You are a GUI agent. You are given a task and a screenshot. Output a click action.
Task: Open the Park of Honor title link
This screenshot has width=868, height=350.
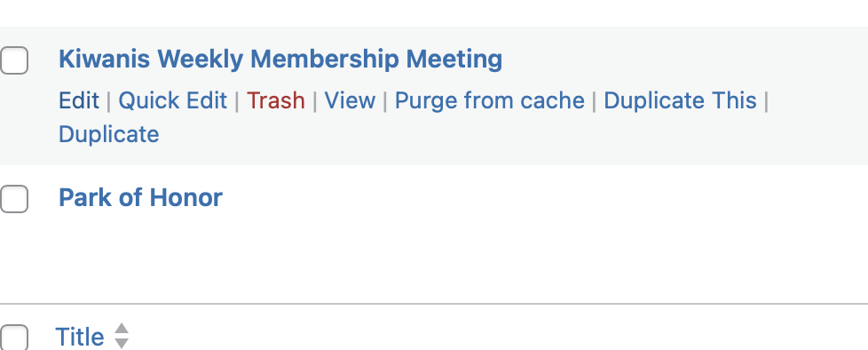point(140,197)
